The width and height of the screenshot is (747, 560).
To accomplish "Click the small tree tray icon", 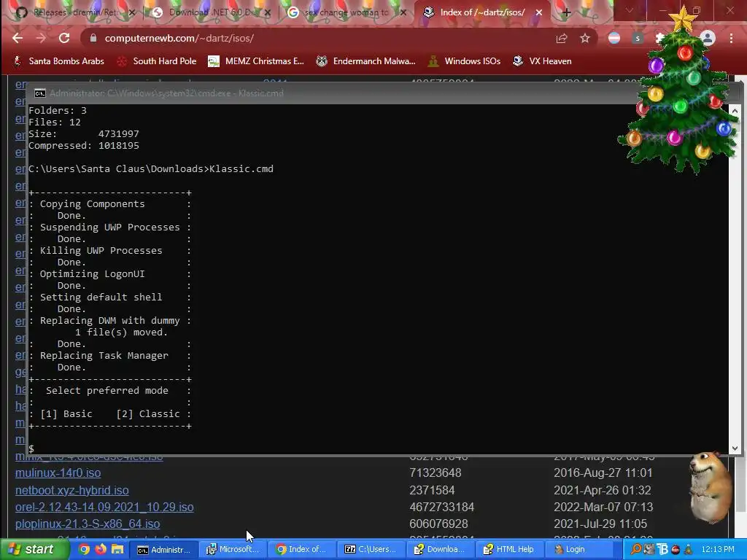I will point(689,550).
